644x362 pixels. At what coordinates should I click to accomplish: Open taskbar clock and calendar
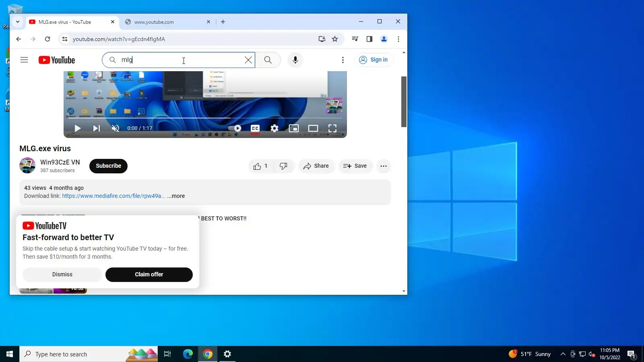pos(610,354)
